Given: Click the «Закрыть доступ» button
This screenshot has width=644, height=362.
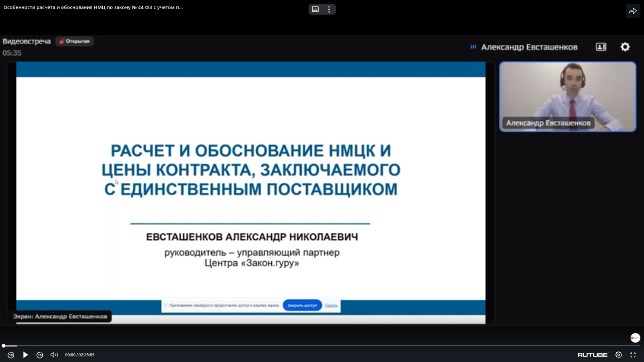Looking at the screenshot, I should pos(302,305).
